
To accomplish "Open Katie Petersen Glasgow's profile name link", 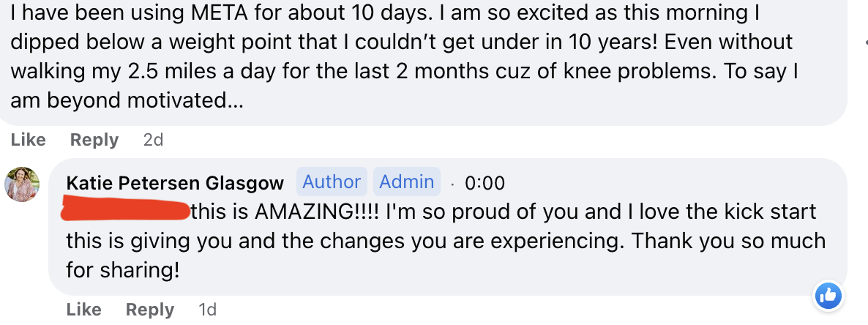I will (175, 183).
